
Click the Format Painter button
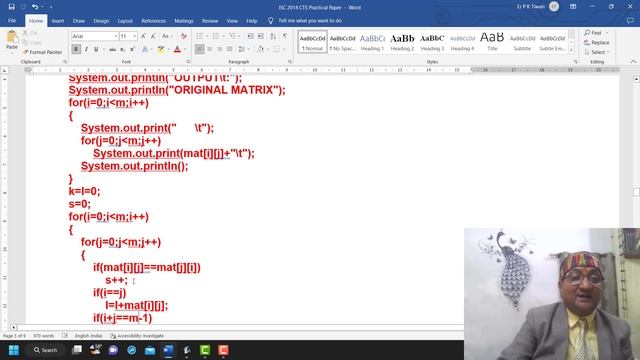tap(42, 52)
